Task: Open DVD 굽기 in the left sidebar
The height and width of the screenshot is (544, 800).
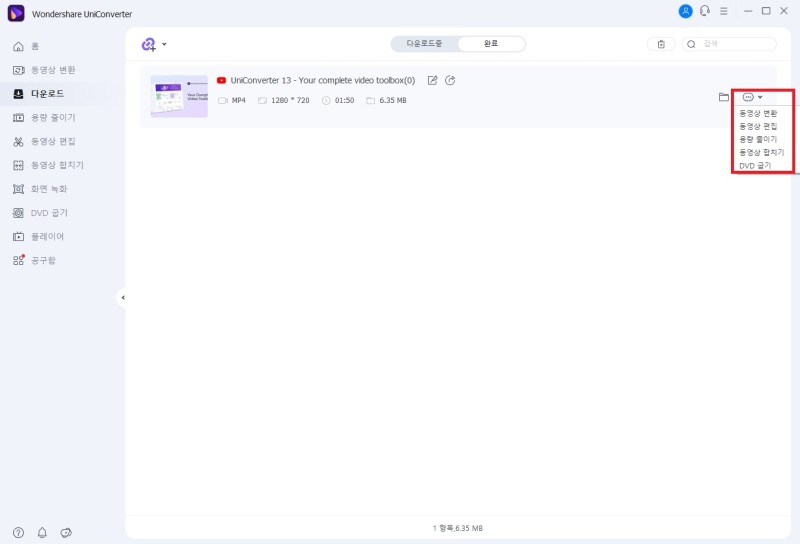Action: coord(40,213)
